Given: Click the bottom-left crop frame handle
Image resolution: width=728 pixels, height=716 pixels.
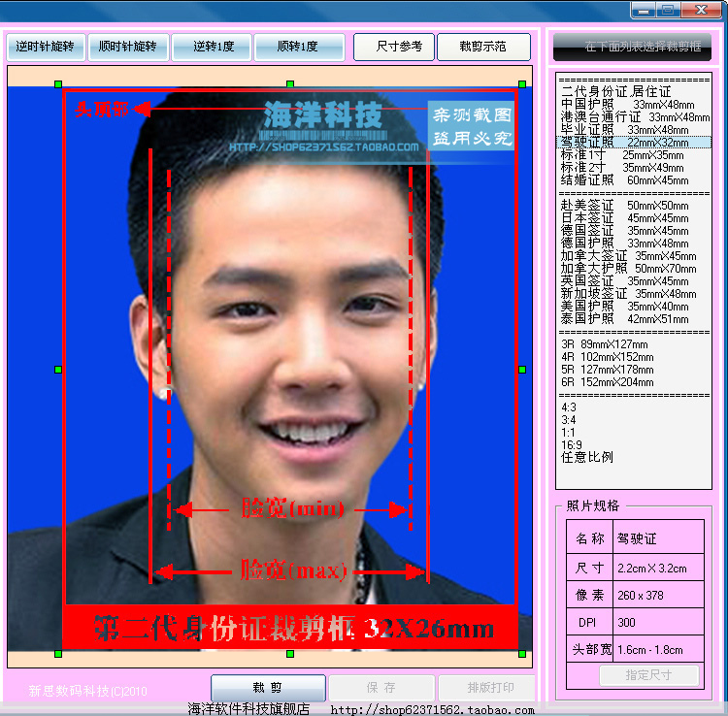Looking at the screenshot, I should 58,654.
